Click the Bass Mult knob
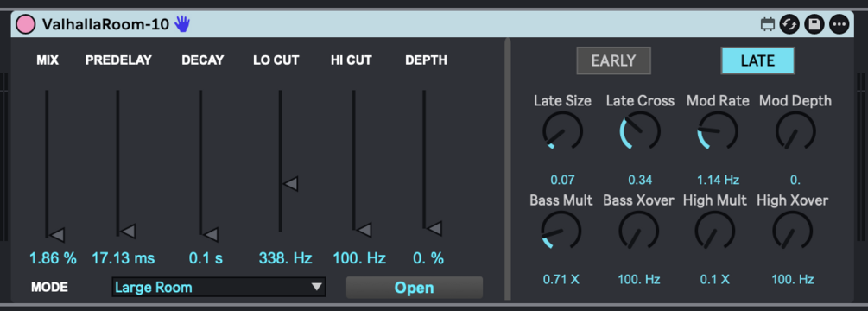Image resolution: width=868 pixels, height=311 pixels. tap(561, 230)
